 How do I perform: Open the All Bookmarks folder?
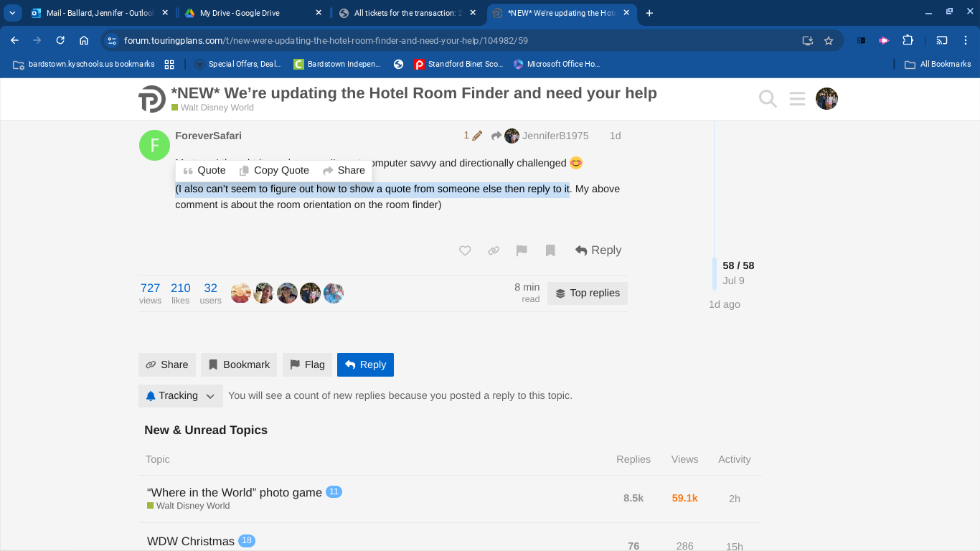(938, 64)
